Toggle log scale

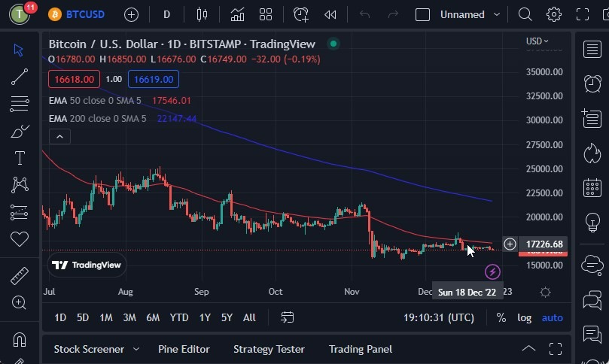coord(525,318)
